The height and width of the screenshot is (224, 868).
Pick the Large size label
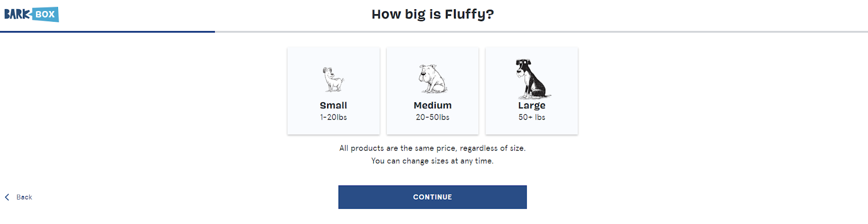click(532, 105)
